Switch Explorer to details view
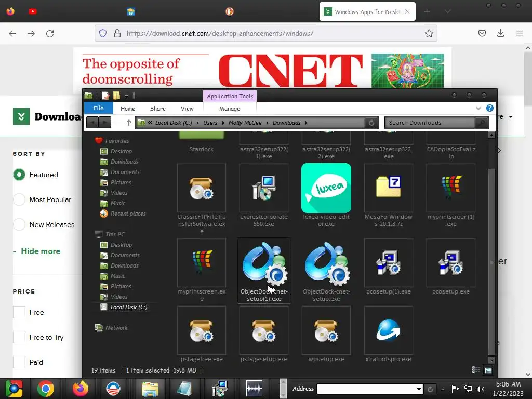 (x=476, y=370)
